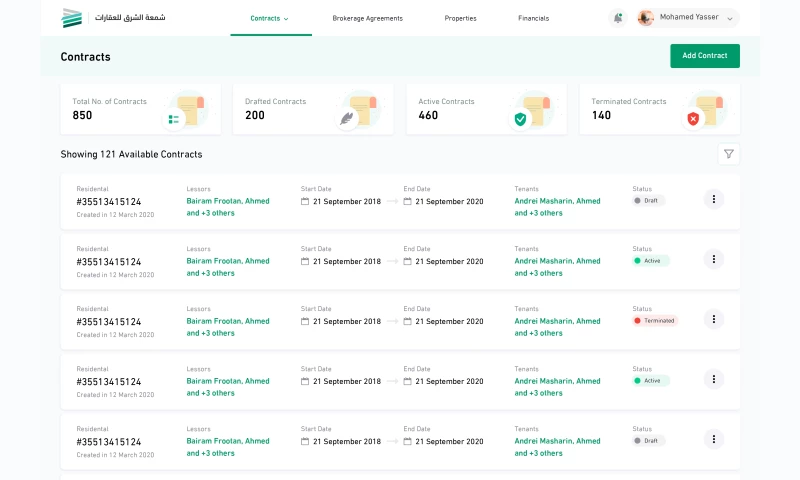Click the Active Contracts green shield icon
This screenshot has width=800, height=480.
click(x=520, y=119)
